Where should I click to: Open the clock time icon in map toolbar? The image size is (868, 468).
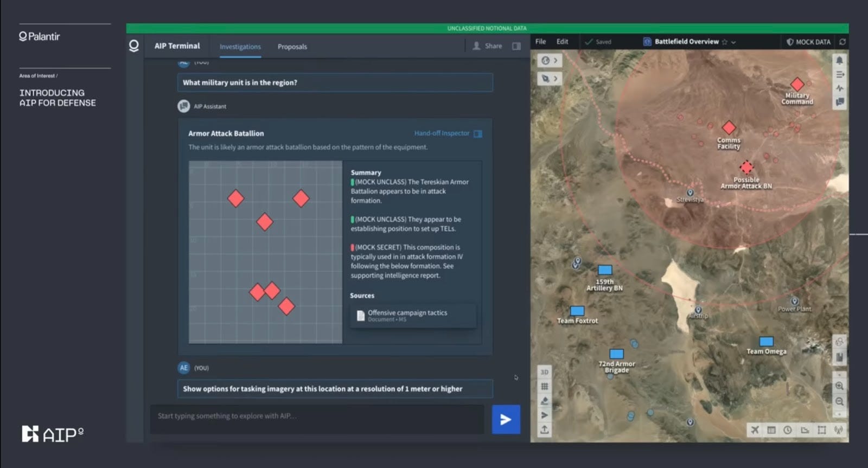[788, 430]
